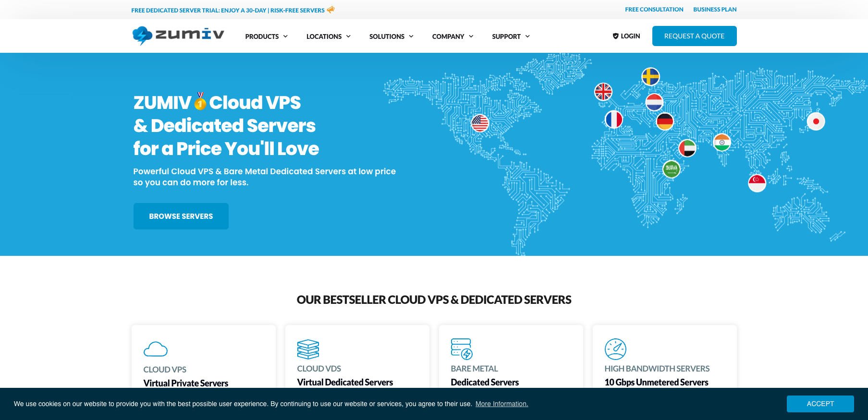Screen dimensions: 868x420
Task: Click the Germany flag marker
Action: click(665, 121)
